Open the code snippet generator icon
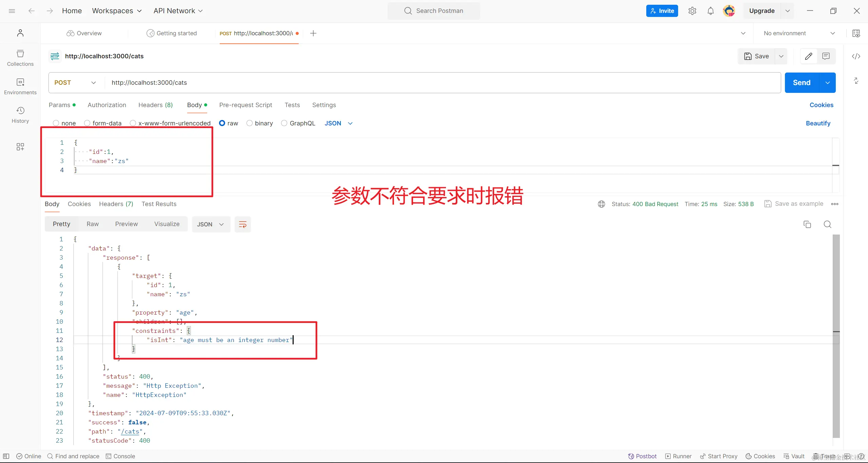Image resolution: width=868 pixels, height=463 pixels. click(857, 56)
